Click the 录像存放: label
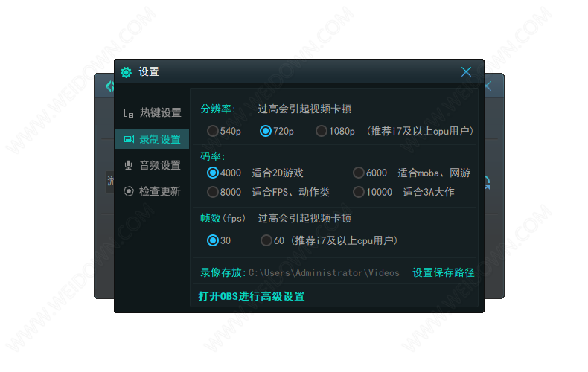588x372 pixels. 223,272
